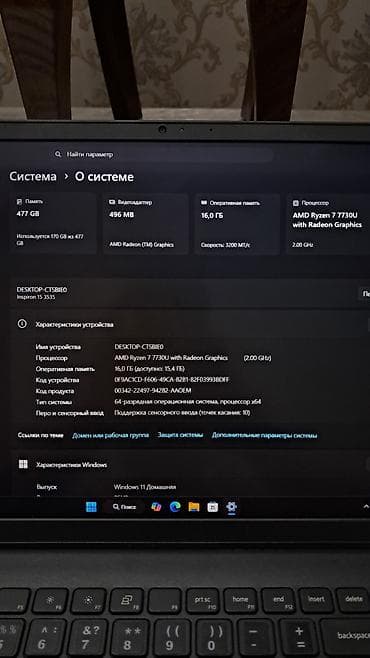This screenshot has height=658, width=370.
Task: Click the info icon beside Характеристики устройства
Action: point(22,324)
